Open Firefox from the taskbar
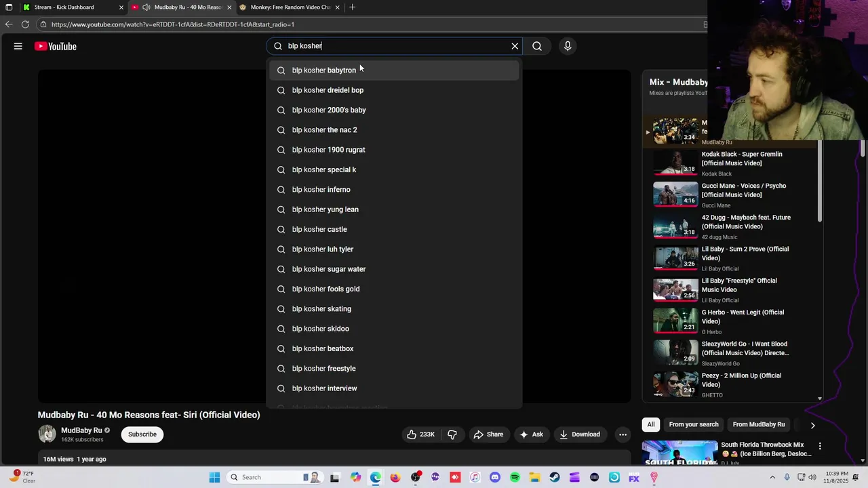The width and height of the screenshot is (868, 488). pyautogui.click(x=395, y=477)
